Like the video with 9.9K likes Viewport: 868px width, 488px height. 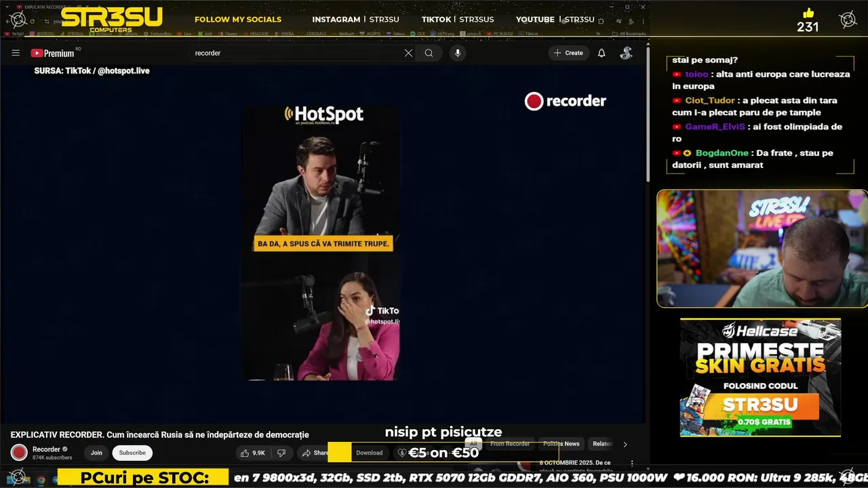(253, 453)
